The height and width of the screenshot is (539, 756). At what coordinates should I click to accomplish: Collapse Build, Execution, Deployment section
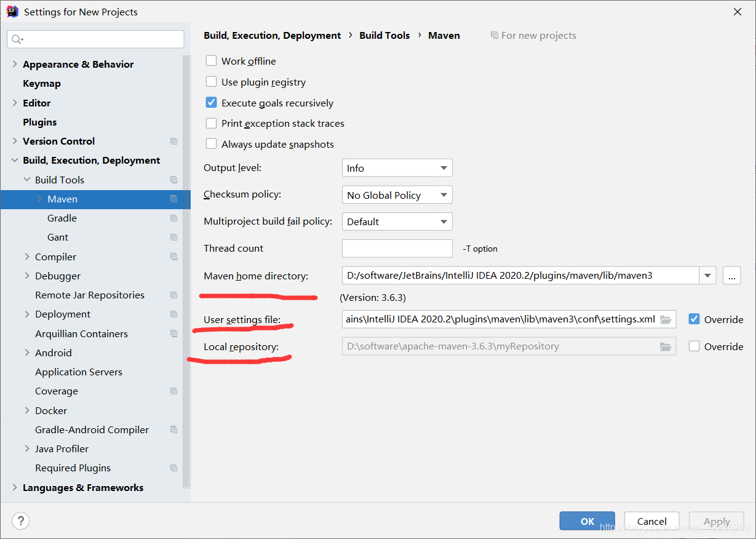pyautogui.click(x=15, y=161)
